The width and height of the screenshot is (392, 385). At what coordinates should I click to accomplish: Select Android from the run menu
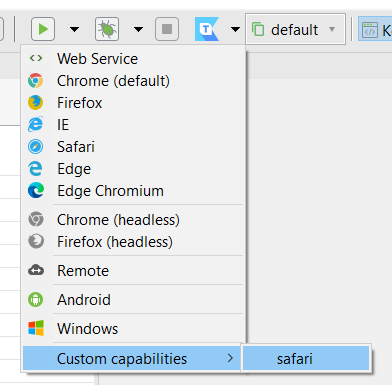[x=133, y=300]
